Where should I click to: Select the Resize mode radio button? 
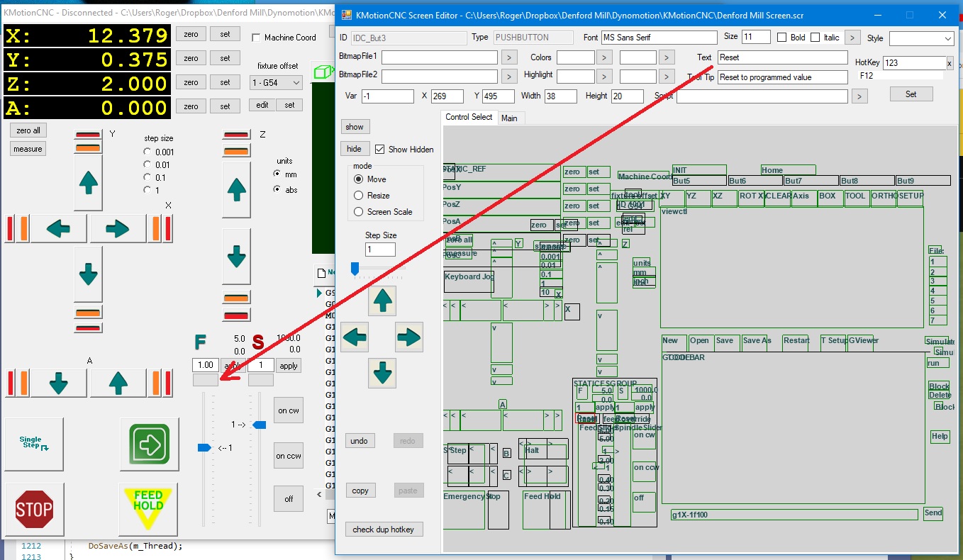tap(359, 196)
